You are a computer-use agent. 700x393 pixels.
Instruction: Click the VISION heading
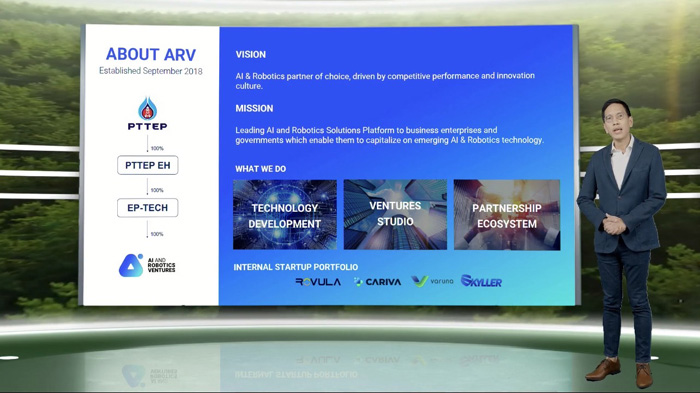coord(250,54)
